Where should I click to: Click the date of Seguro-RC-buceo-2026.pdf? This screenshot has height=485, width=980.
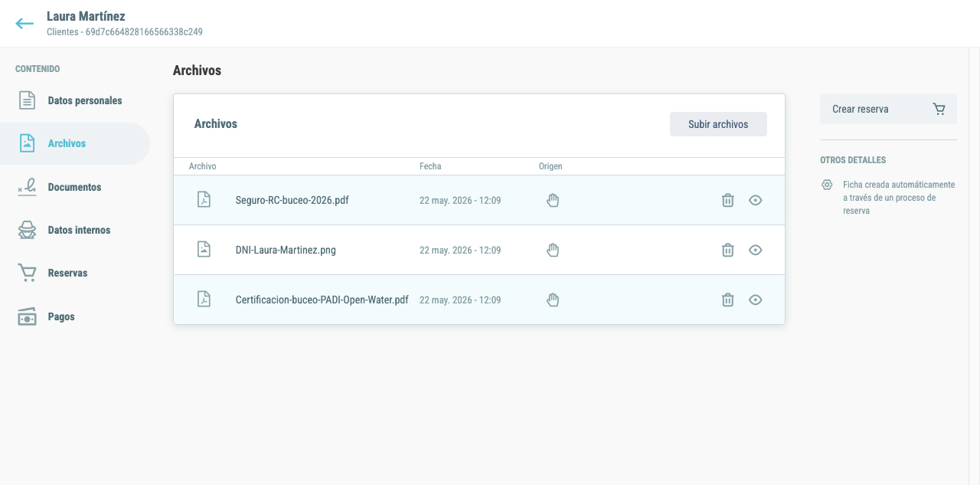click(x=460, y=200)
